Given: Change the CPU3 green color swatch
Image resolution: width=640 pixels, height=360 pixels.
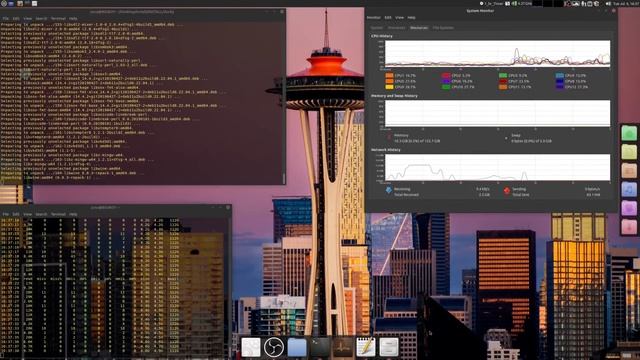Looking at the screenshot, I should pyautogui.click(x=503, y=76).
